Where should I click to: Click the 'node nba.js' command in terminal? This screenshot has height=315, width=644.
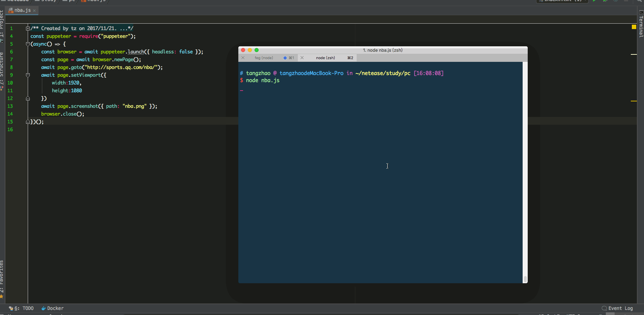[263, 80]
